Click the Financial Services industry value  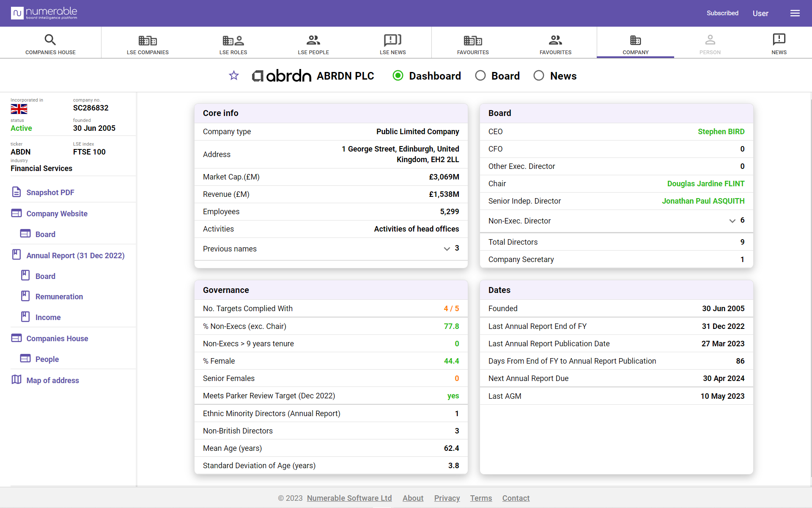pyautogui.click(x=41, y=168)
